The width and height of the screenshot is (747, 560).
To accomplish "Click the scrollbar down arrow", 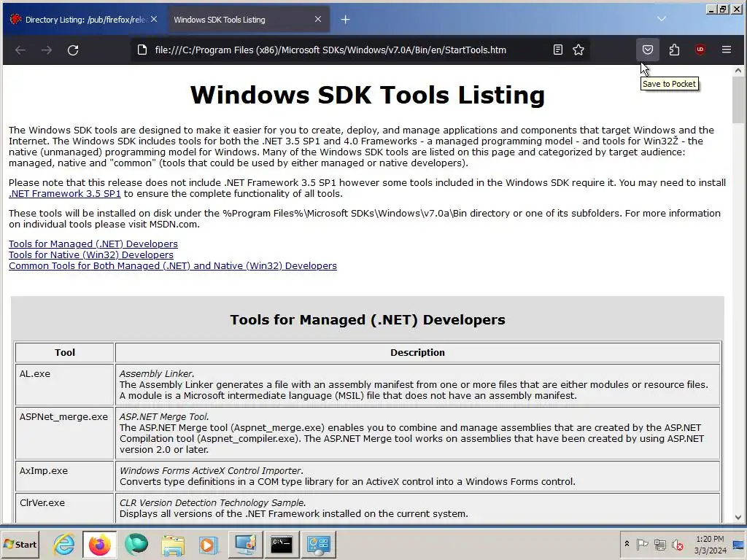I will coord(738,517).
